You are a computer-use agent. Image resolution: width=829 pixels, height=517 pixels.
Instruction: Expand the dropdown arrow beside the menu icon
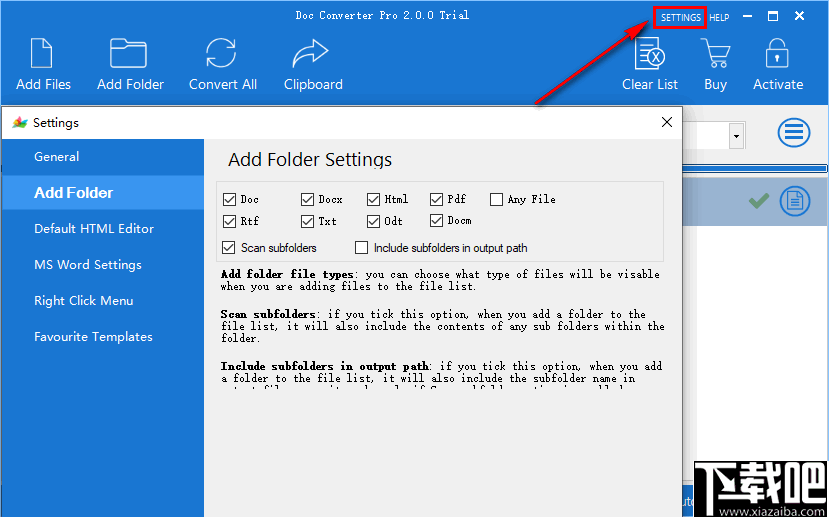pos(736,136)
